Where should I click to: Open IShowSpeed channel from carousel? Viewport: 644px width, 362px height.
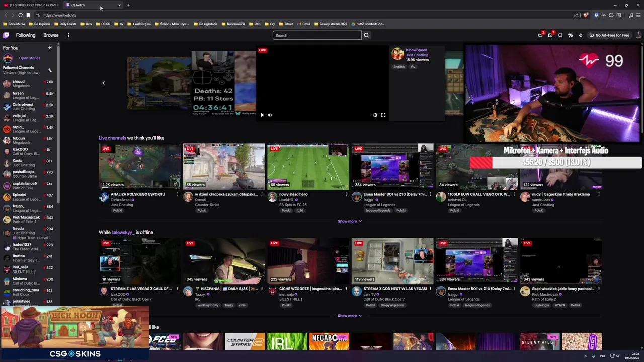416,50
